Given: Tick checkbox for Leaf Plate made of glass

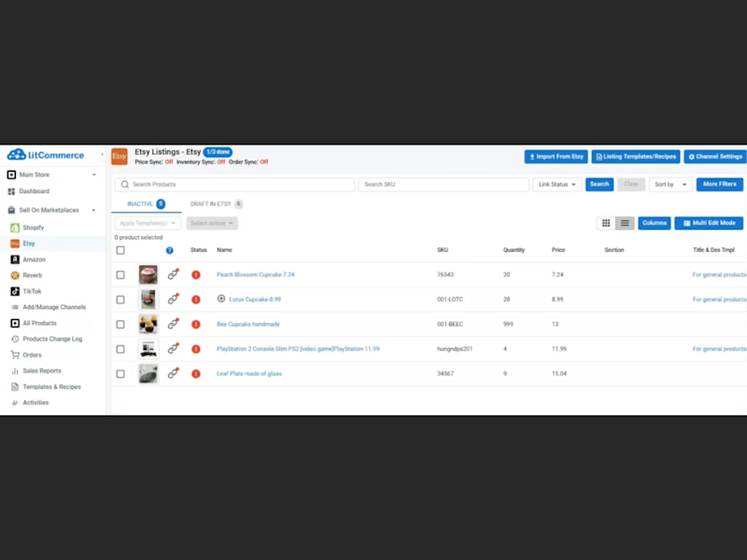Looking at the screenshot, I should pos(120,374).
